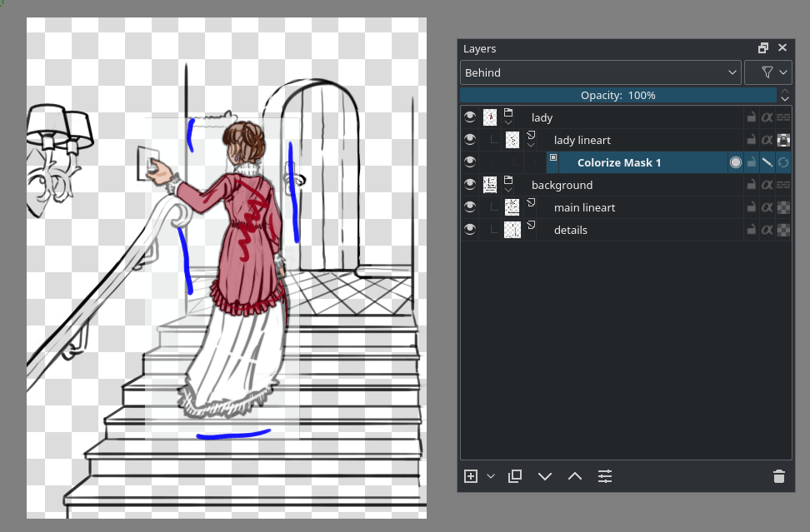Open the layer filter funnel icon

pyautogui.click(x=767, y=72)
